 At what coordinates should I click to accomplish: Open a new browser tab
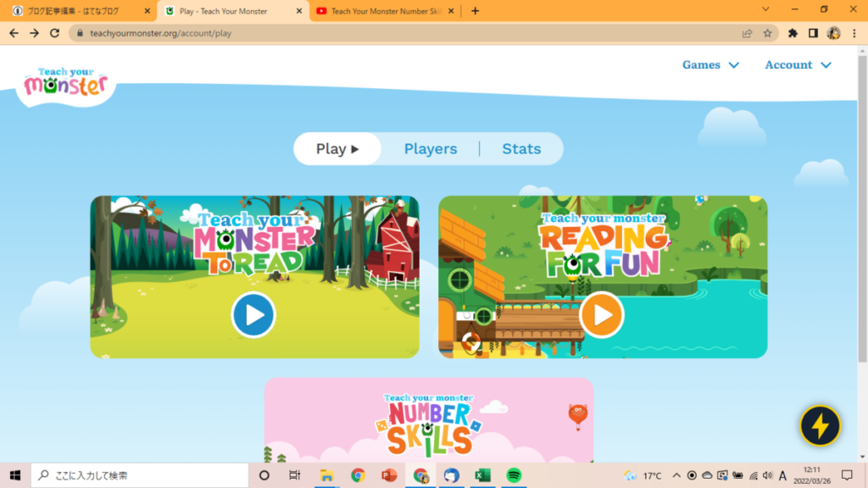pyautogui.click(x=475, y=11)
